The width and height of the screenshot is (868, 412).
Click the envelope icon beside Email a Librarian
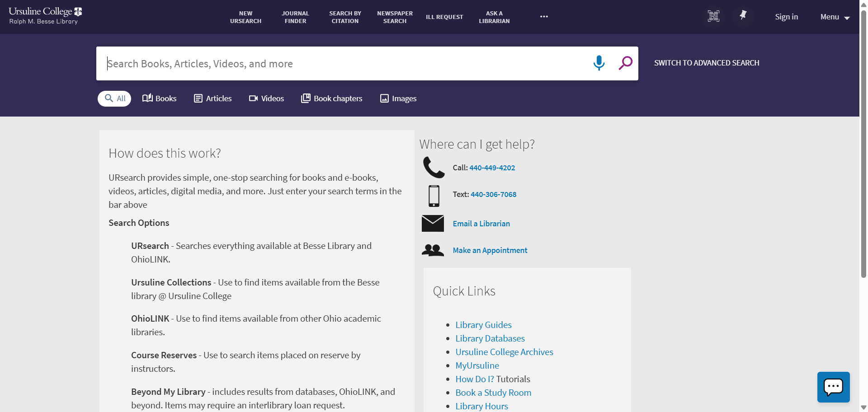pos(433,223)
